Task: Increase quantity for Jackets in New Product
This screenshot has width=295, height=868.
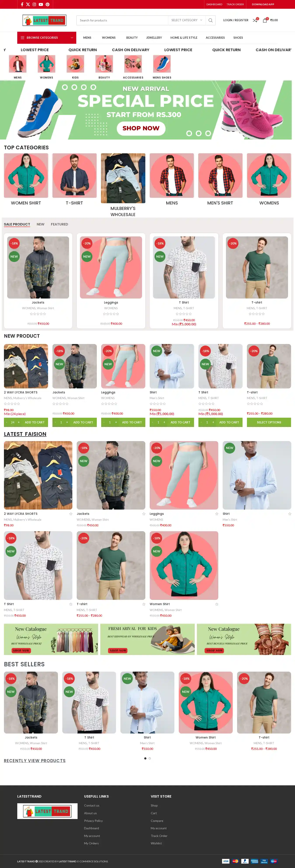Action: tap(67, 422)
